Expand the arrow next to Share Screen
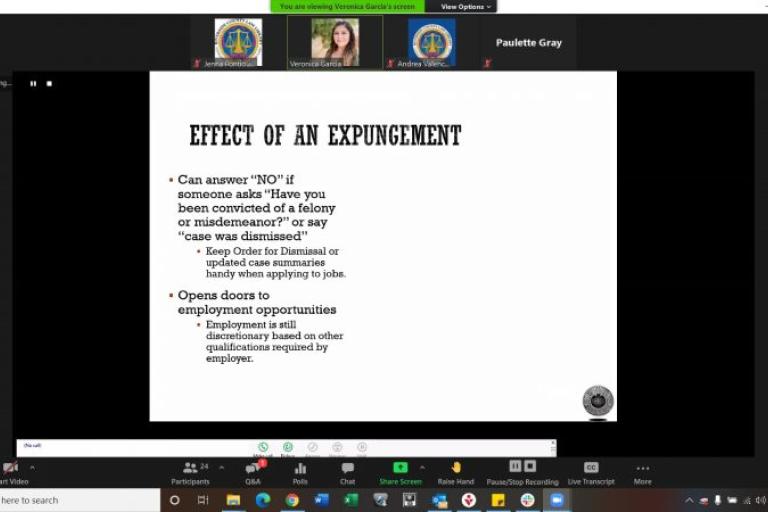 click(422, 467)
